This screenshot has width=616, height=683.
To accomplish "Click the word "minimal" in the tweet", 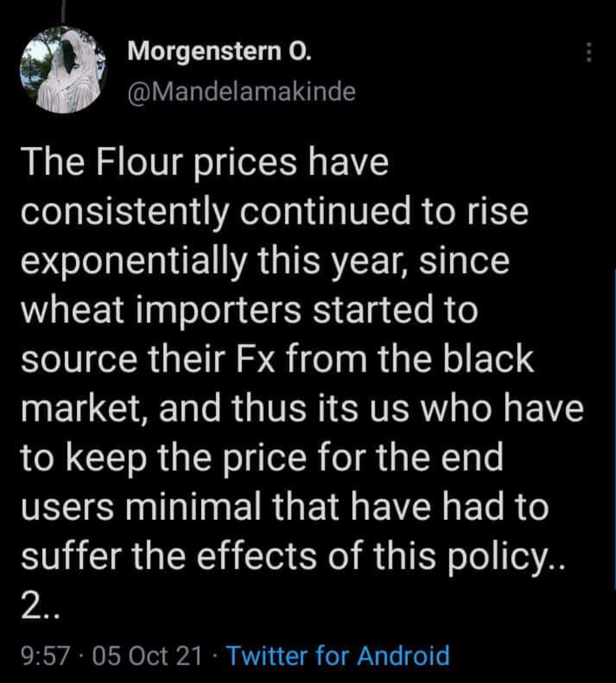I will (193, 507).
